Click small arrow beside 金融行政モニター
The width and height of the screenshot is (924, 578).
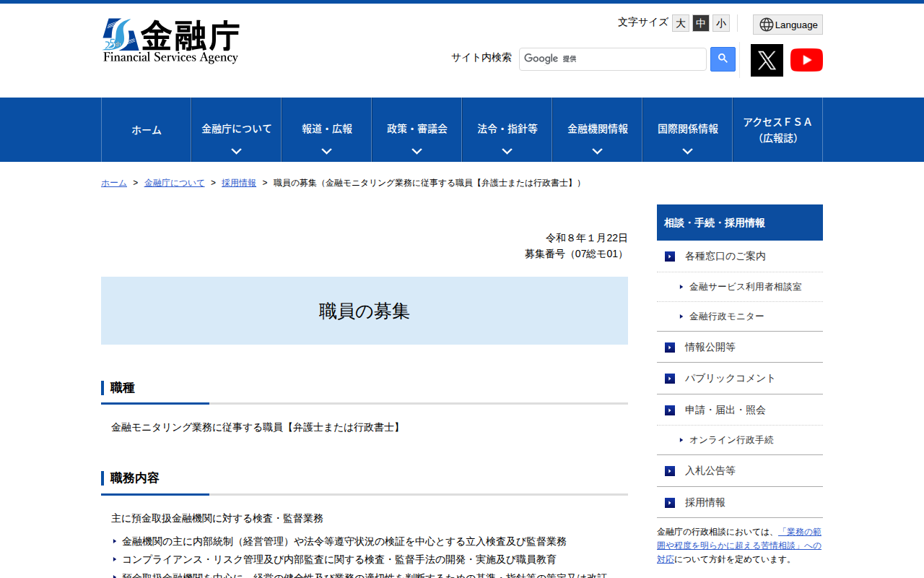pyautogui.click(x=681, y=316)
